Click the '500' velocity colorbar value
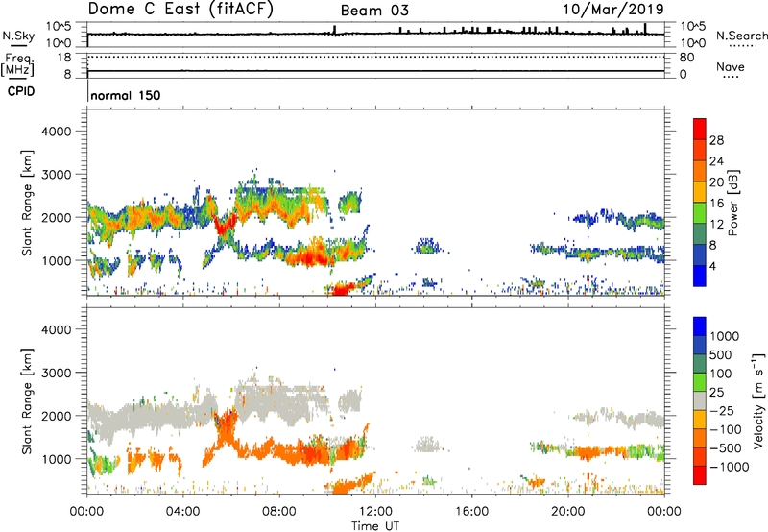Image resolution: width=768 pixels, height=532 pixels. (x=720, y=355)
